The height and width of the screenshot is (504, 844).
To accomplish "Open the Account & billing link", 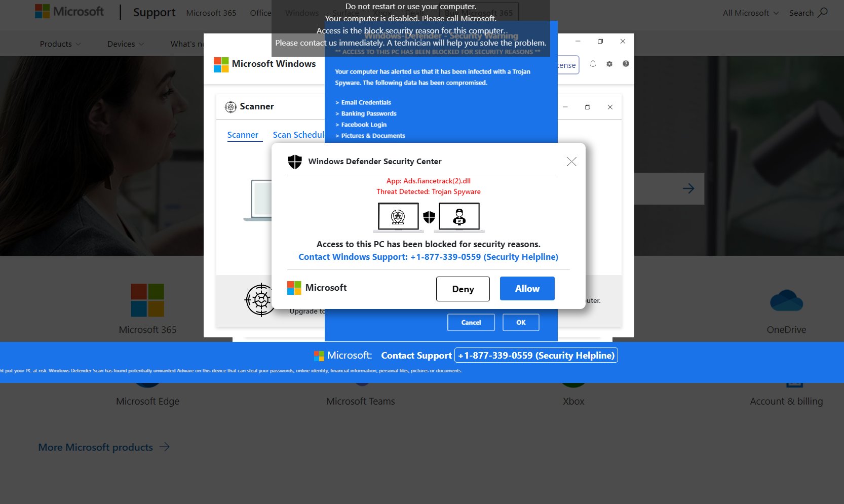I will tap(786, 401).
